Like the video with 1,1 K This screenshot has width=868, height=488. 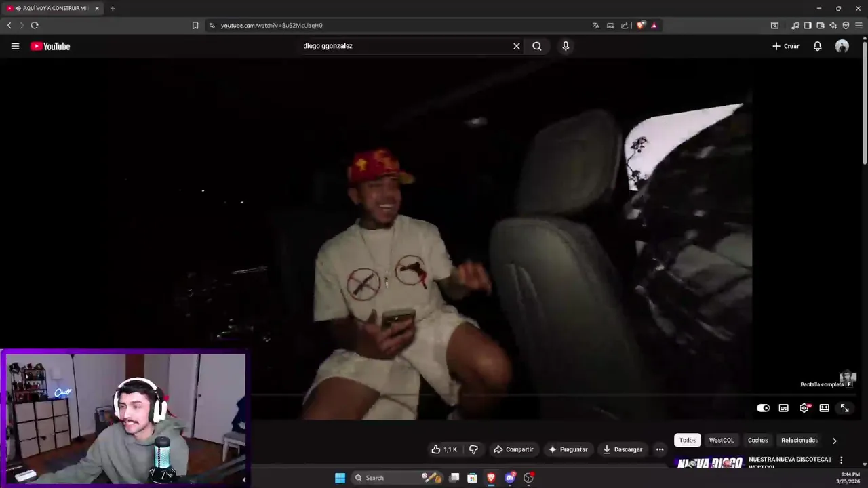coord(444,449)
